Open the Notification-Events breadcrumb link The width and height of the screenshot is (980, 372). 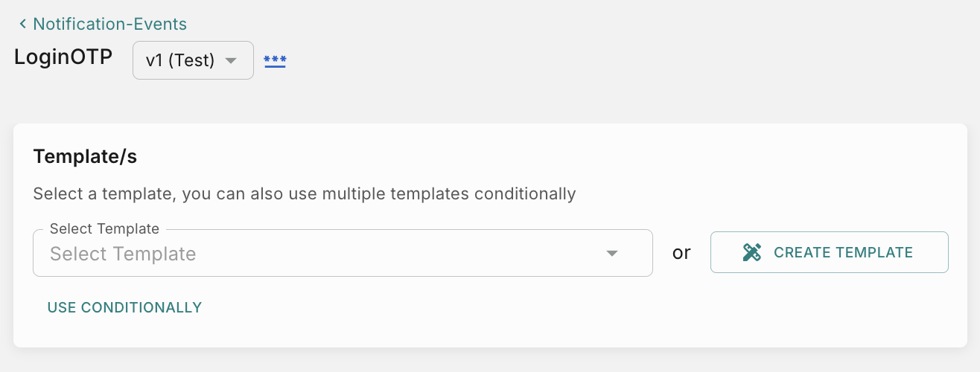tap(109, 25)
